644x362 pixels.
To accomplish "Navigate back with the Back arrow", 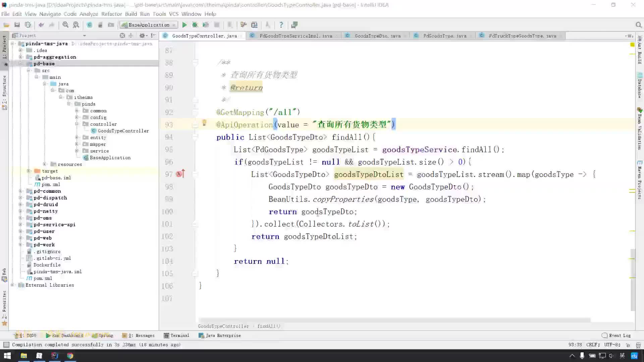I will (x=41, y=25).
